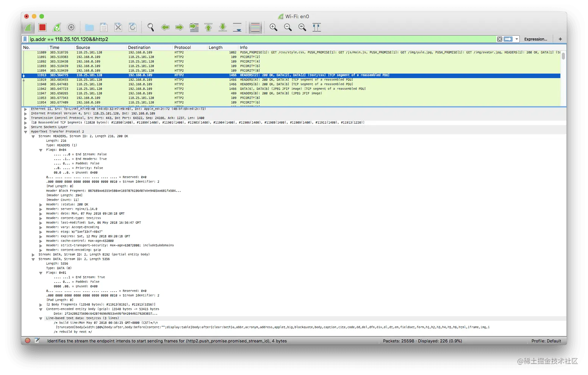Collapse Line-based text data node
588x375 pixels.
tap(41, 319)
